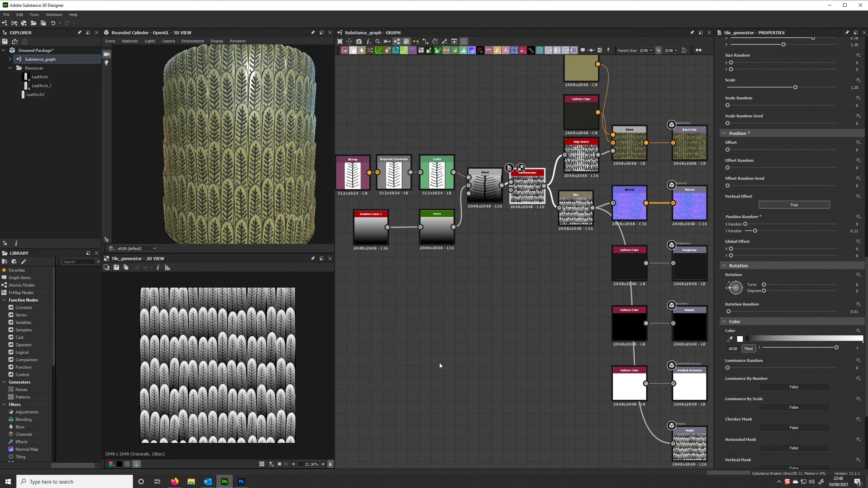This screenshot has height=488, width=868.
Task: Collapse the Rotation section in properties
Action: click(724, 266)
